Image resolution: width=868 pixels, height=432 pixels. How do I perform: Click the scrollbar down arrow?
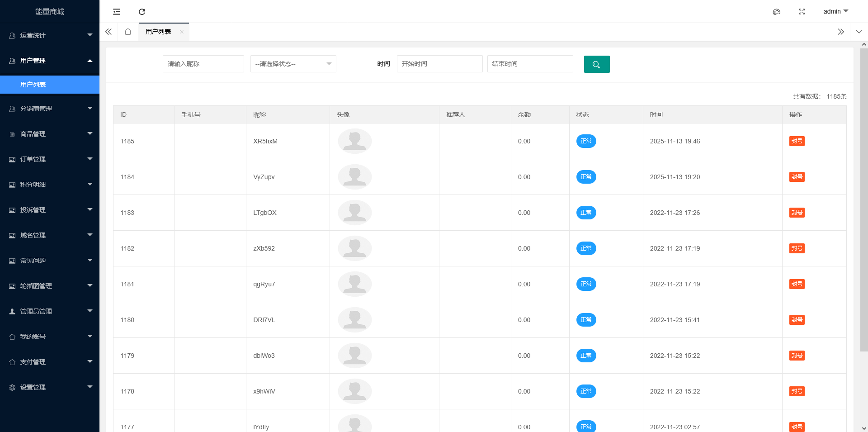[864, 428]
